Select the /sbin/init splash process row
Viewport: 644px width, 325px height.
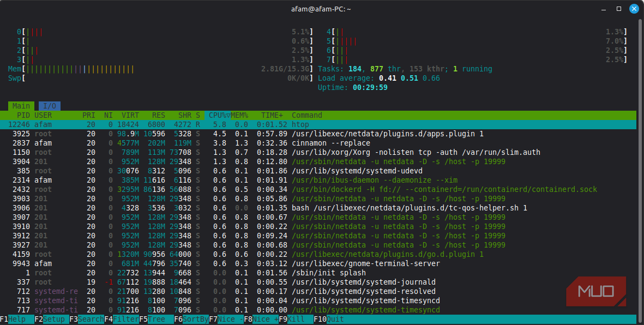pyautogui.click(x=318, y=273)
